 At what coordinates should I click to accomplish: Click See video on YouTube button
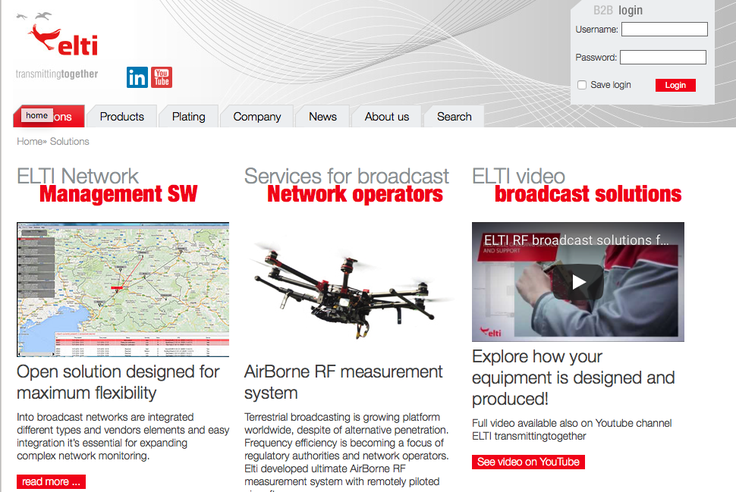tap(528, 462)
